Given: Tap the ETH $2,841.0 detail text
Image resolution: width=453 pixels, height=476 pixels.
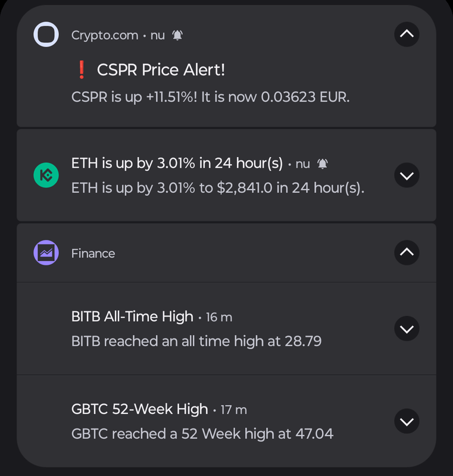Looking at the screenshot, I should click(217, 189).
